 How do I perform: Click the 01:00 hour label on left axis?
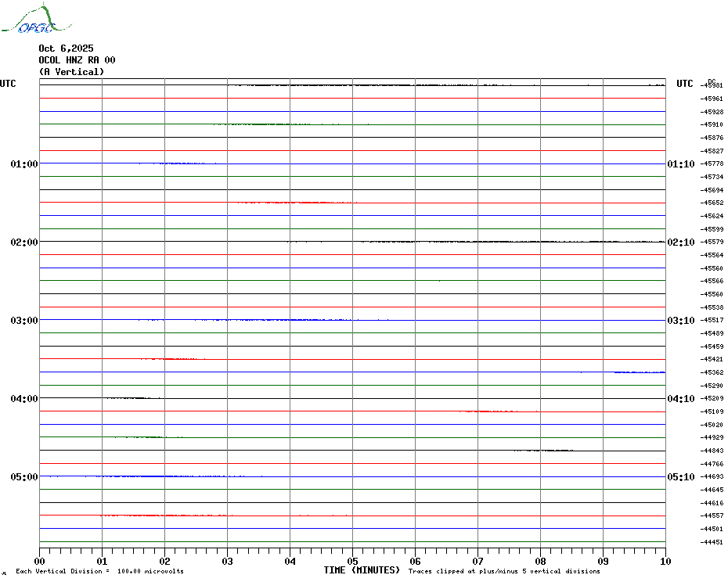tap(24, 164)
